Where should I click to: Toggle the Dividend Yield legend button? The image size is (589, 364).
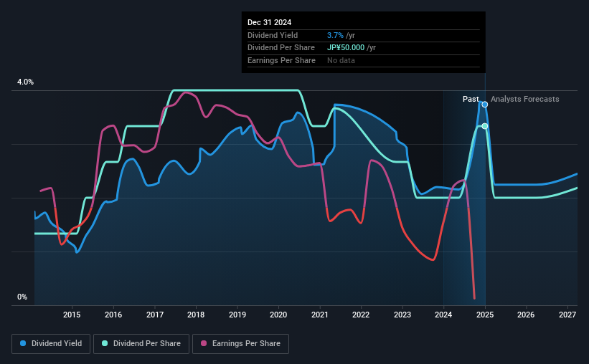[51, 344]
